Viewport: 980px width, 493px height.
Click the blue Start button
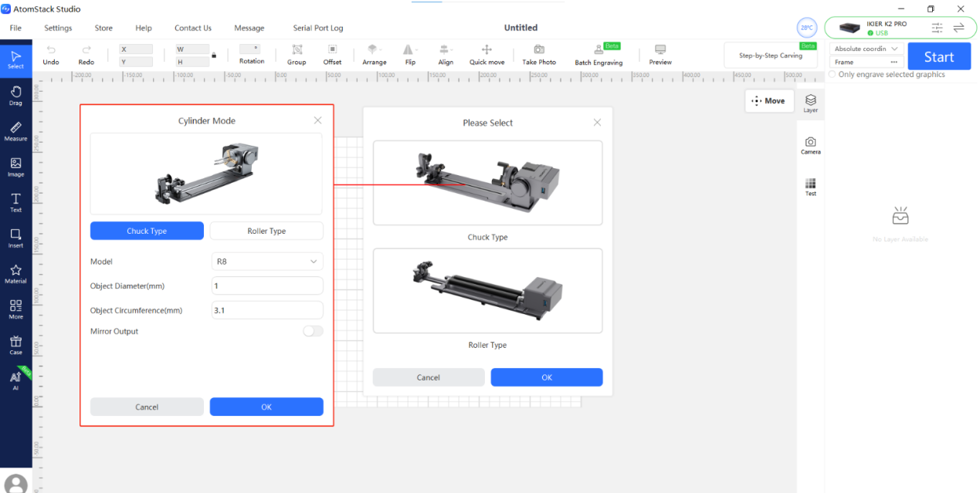[x=939, y=56]
